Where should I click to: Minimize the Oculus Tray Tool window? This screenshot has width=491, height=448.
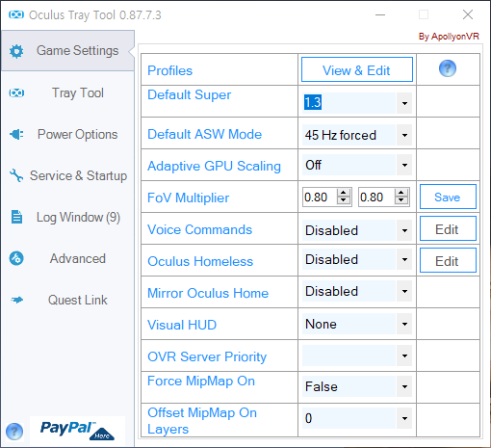[380, 14]
